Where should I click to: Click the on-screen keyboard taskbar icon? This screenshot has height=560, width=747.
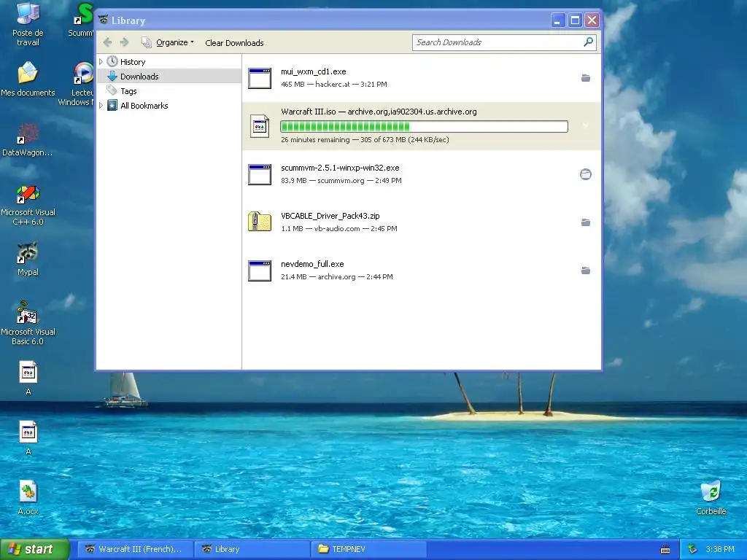pos(665,550)
